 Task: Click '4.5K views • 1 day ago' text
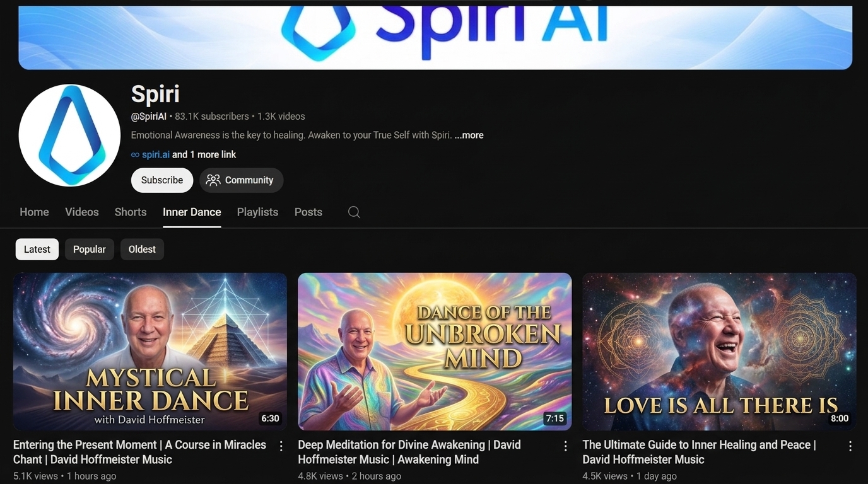pyautogui.click(x=630, y=476)
